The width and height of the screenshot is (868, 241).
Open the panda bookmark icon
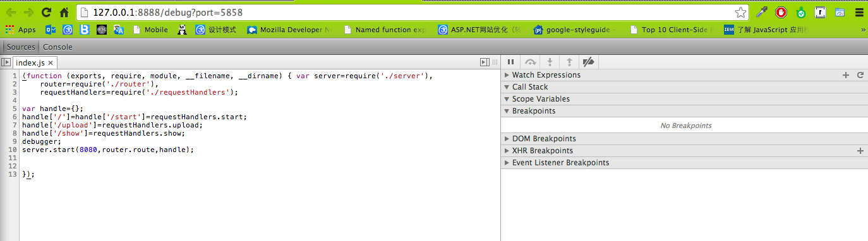(x=182, y=30)
